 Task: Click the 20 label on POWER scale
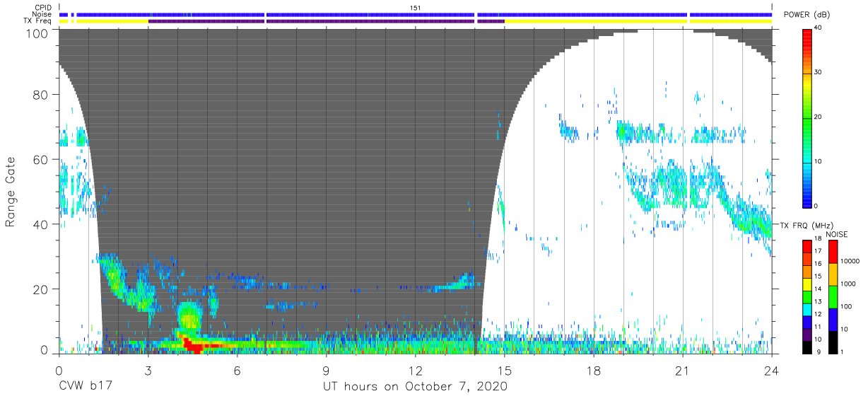pos(819,117)
